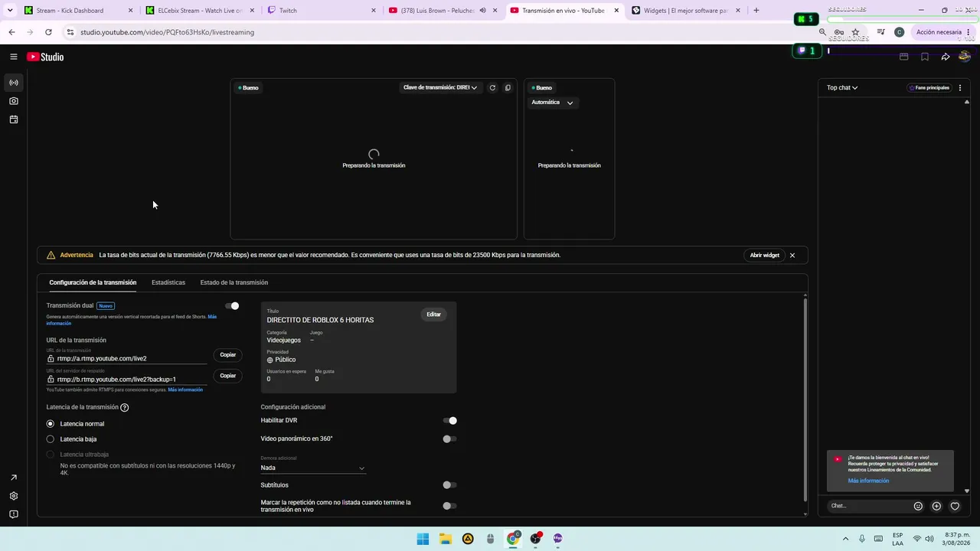The image size is (980, 551).
Task: Bookmark this page with the star icon
Action: [x=855, y=32]
